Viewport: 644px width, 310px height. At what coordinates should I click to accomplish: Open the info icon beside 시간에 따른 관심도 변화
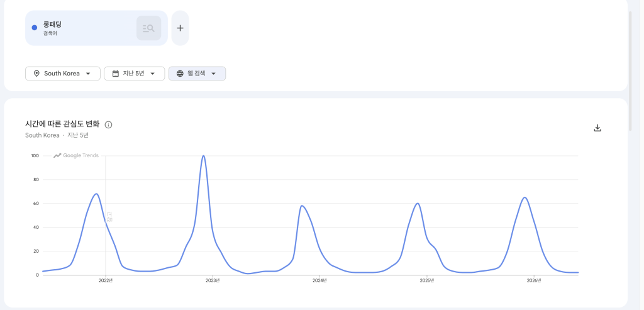click(x=108, y=125)
